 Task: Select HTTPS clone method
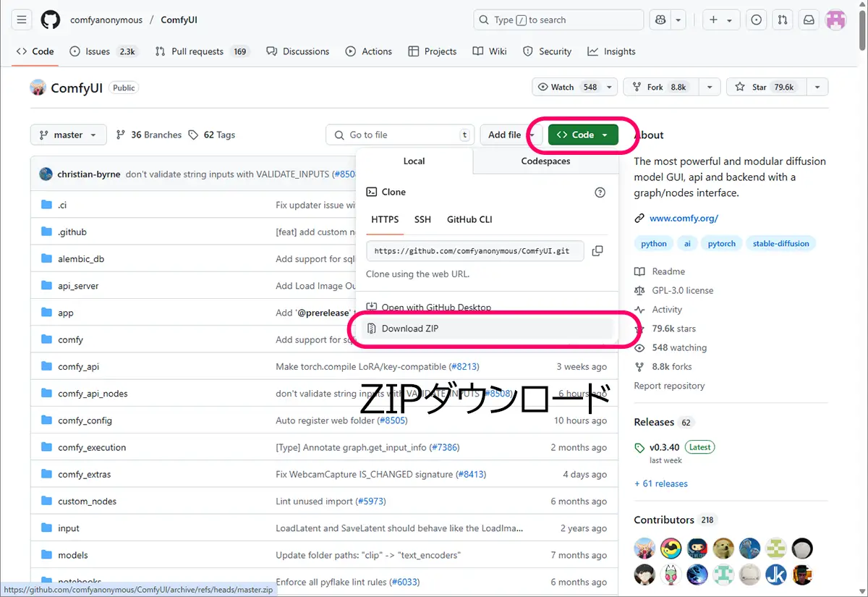tap(385, 219)
